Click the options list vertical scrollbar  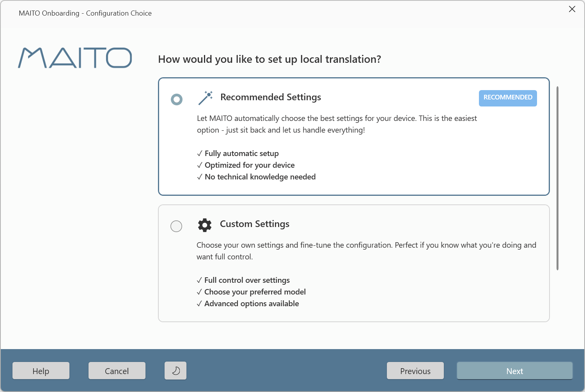558,178
